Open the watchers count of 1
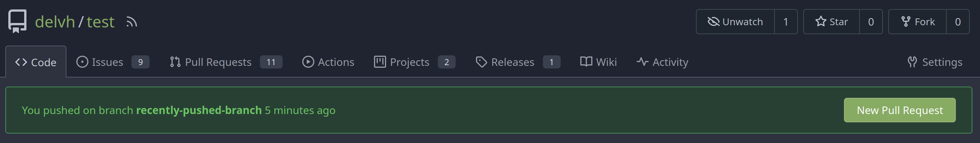The width and height of the screenshot is (980, 143). pos(785,21)
